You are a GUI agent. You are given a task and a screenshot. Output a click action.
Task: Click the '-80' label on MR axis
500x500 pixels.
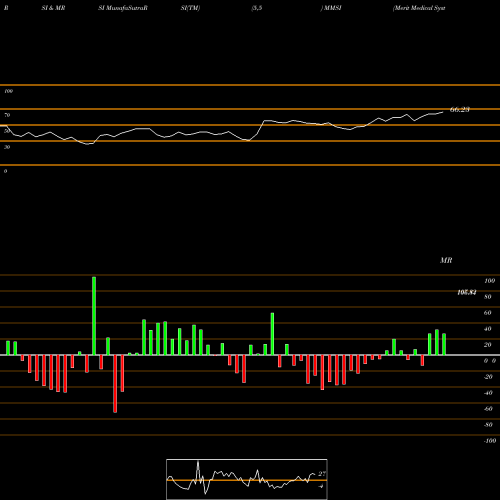click(x=488, y=425)
